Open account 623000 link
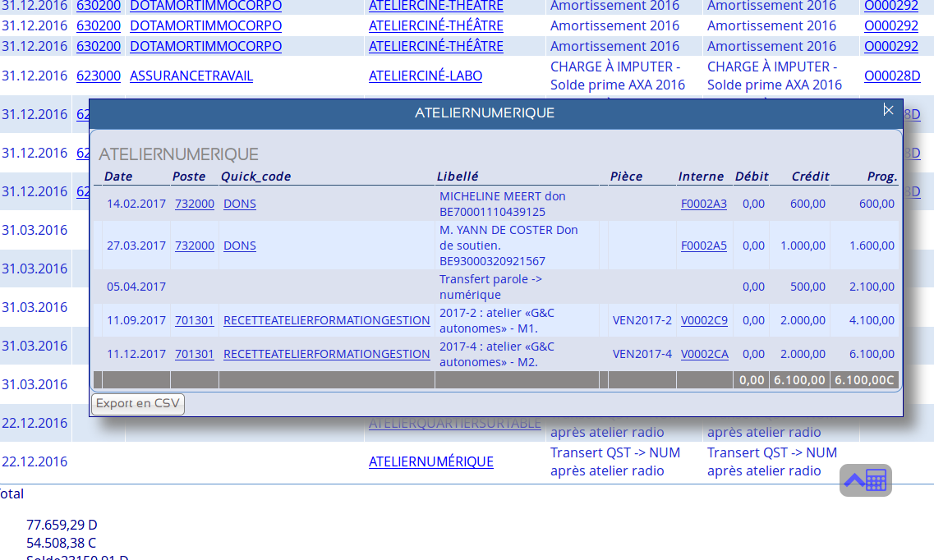Viewport: 934px width, 560px height. (98, 76)
